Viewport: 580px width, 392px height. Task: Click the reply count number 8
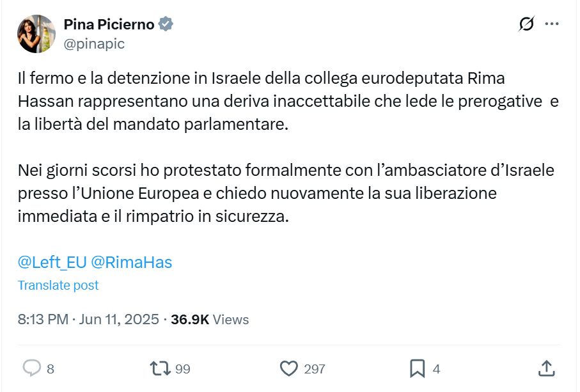coord(51,369)
